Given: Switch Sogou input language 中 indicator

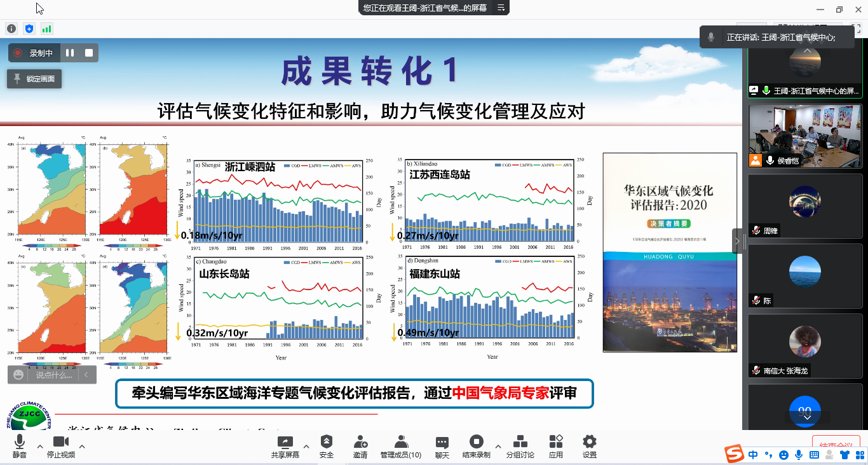Looking at the screenshot, I should tap(754, 455).
